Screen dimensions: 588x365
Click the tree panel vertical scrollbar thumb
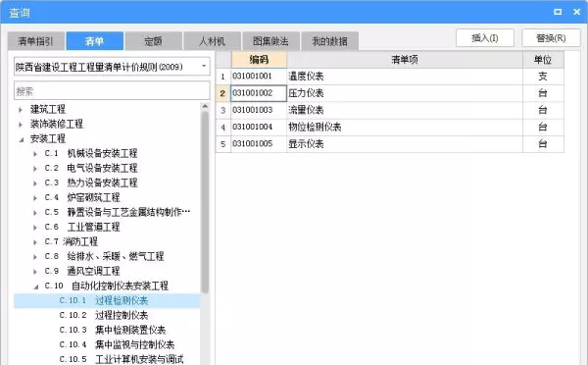[x=205, y=202]
